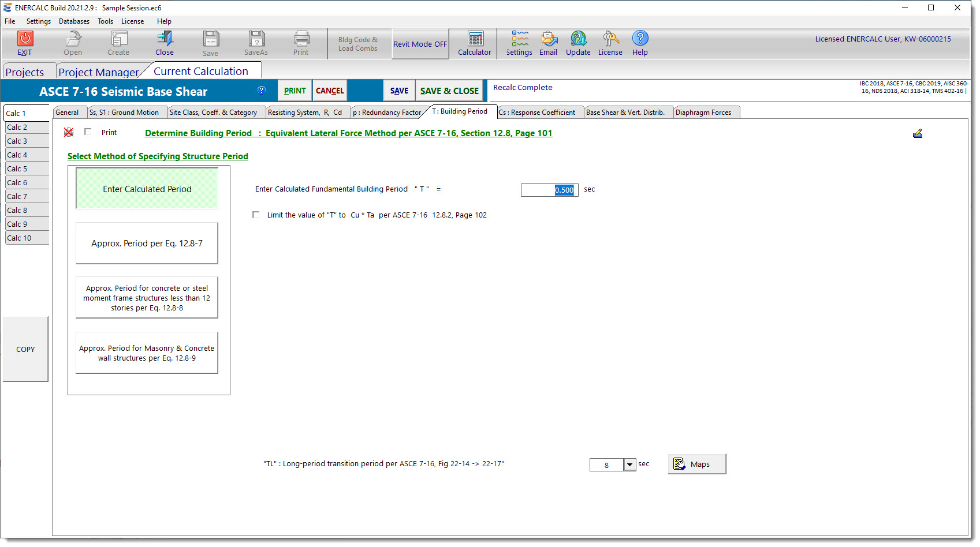Open the Calculator tool
This screenshot has width=980, height=547.
pos(475,39)
